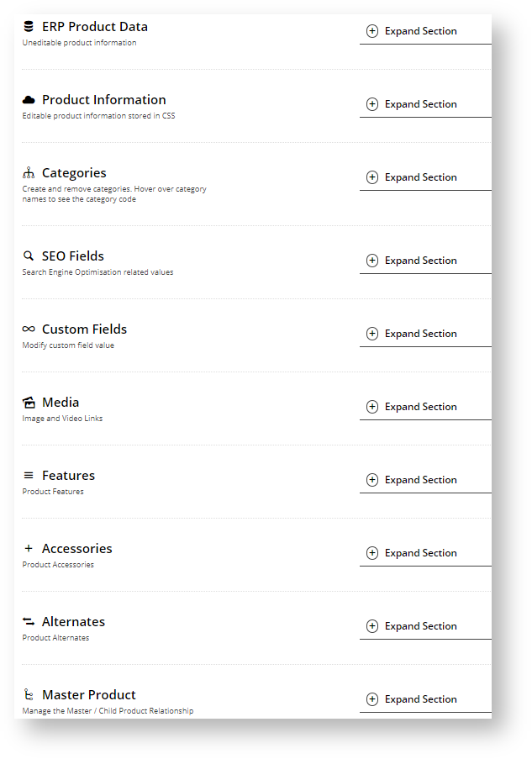Click the Master Product tree icon

click(29, 694)
